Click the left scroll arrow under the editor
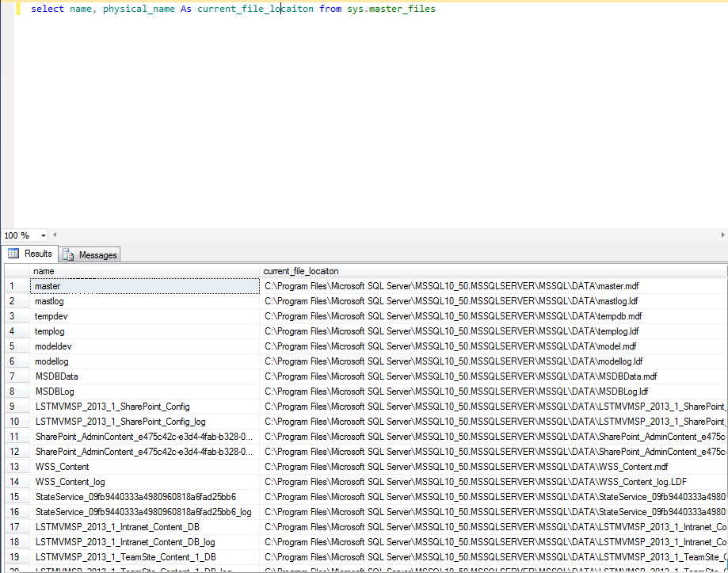Screen dimensions: 728x573 (54, 235)
